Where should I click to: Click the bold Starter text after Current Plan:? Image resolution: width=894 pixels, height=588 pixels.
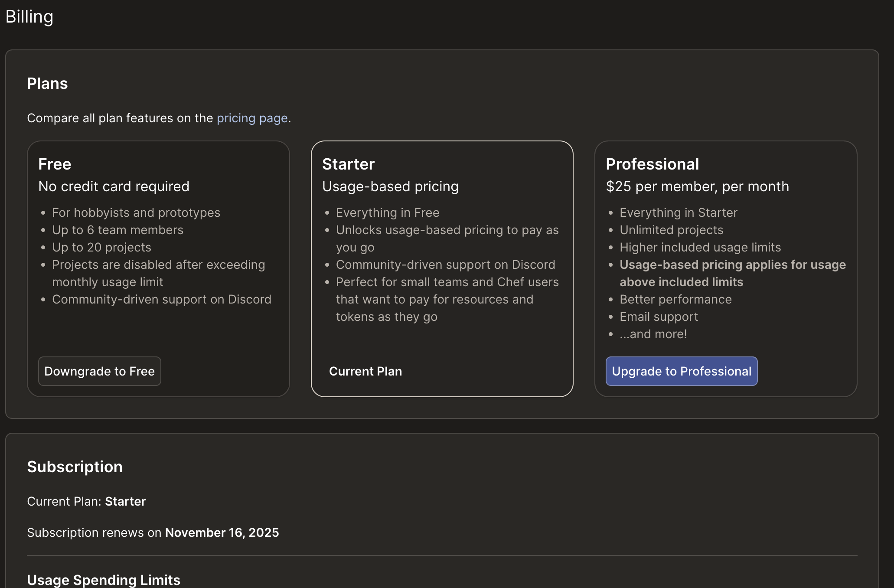click(125, 501)
